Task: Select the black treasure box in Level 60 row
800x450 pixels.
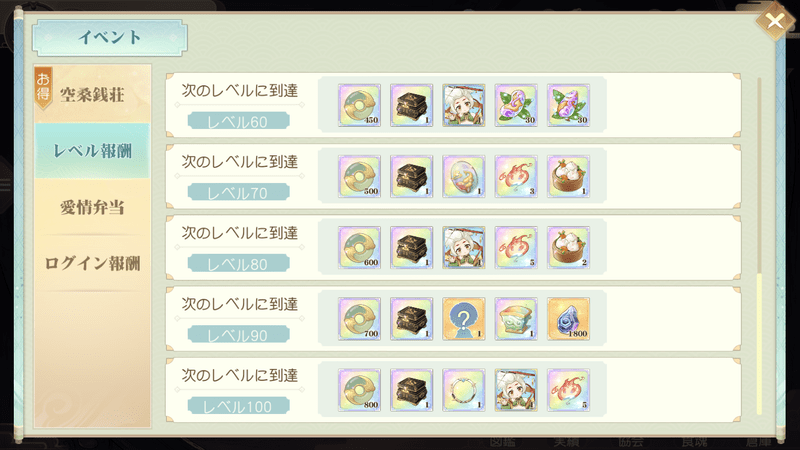Action: (x=411, y=105)
